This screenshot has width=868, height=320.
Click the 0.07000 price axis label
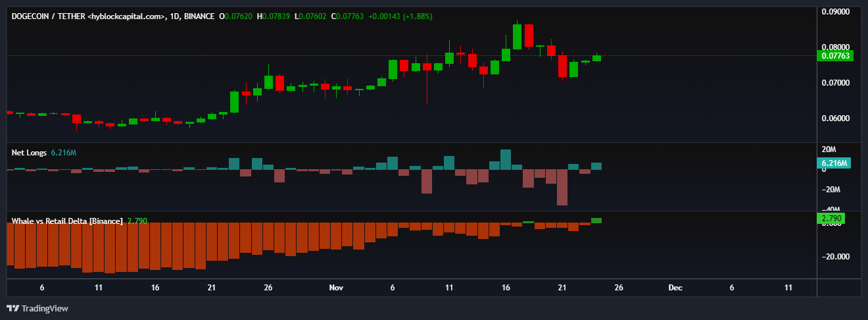tap(836, 83)
